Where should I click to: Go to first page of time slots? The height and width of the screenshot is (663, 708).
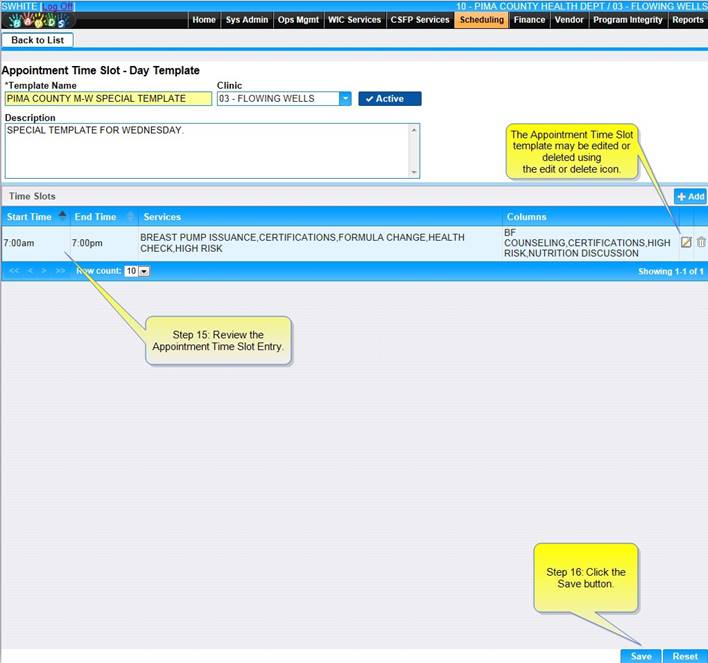[x=14, y=271]
